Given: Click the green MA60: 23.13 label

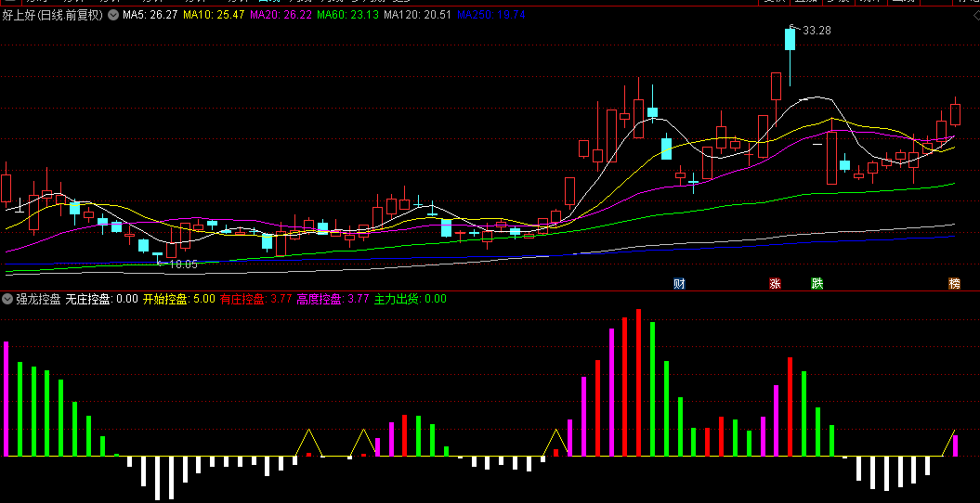Looking at the screenshot, I should pos(348,15).
